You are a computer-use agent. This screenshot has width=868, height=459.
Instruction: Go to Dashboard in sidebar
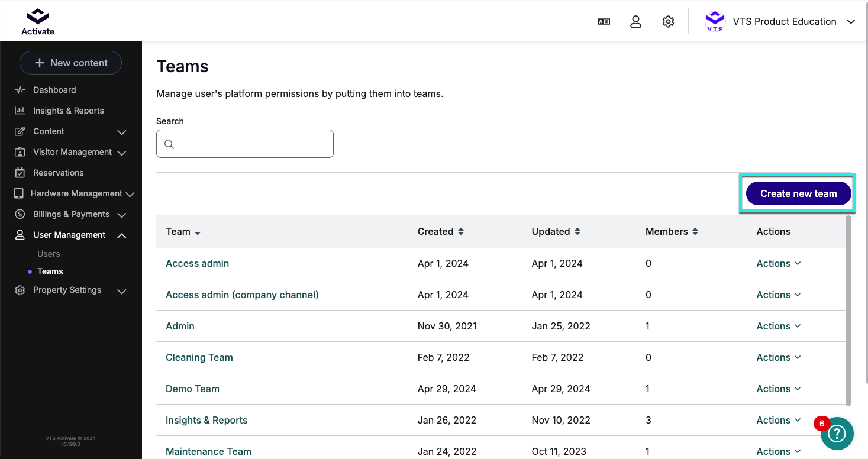54,90
